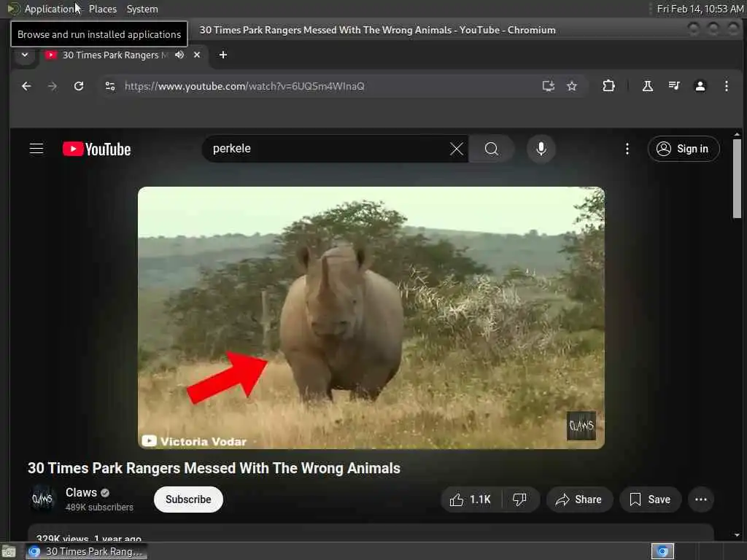Click the page vertical scrollbar
This screenshot has height=560, width=747.
(737, 179)
